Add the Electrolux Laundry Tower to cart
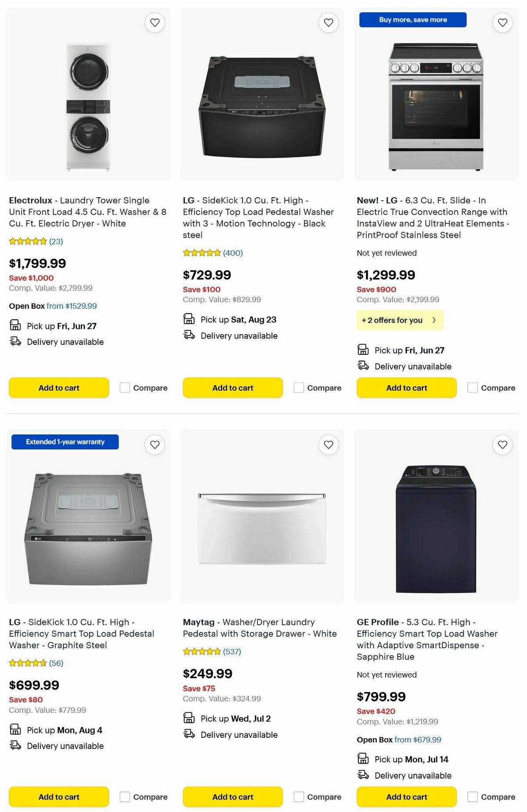Image resolution: width=527 pixels, height=812 pixels. click(x=58, y=388)
